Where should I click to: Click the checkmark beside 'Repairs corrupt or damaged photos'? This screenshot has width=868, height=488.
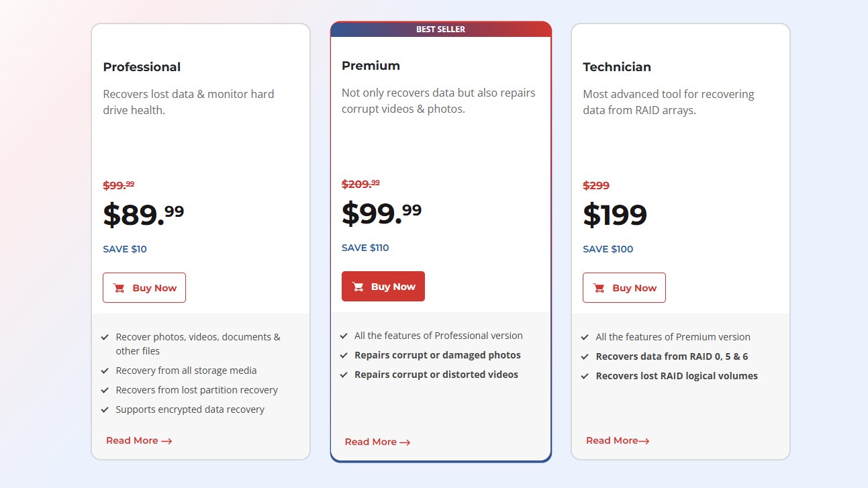(345, 355)
